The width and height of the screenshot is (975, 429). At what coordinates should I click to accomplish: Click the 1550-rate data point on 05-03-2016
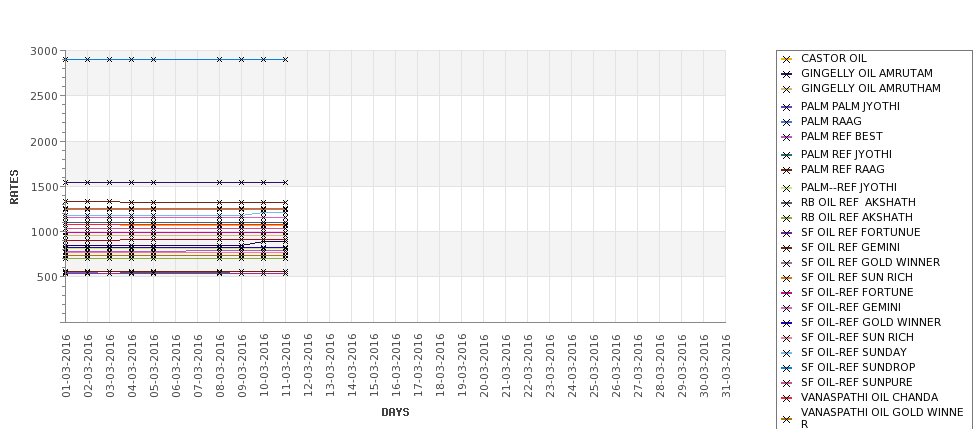[154, 183]
